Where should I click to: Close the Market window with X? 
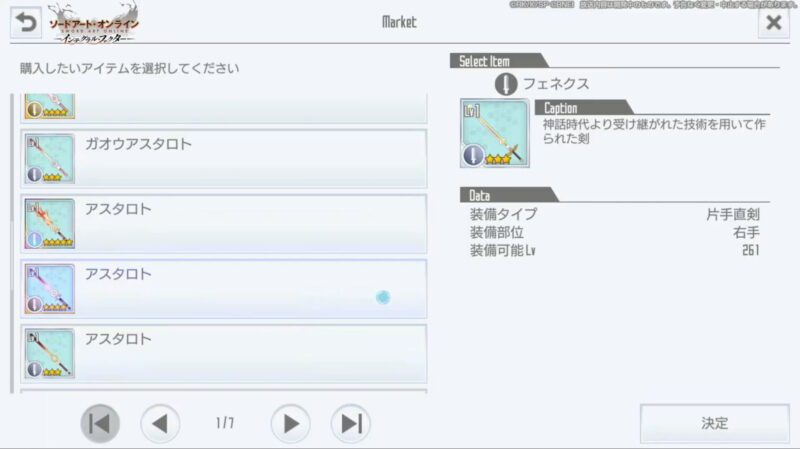[x=773, y=22]
